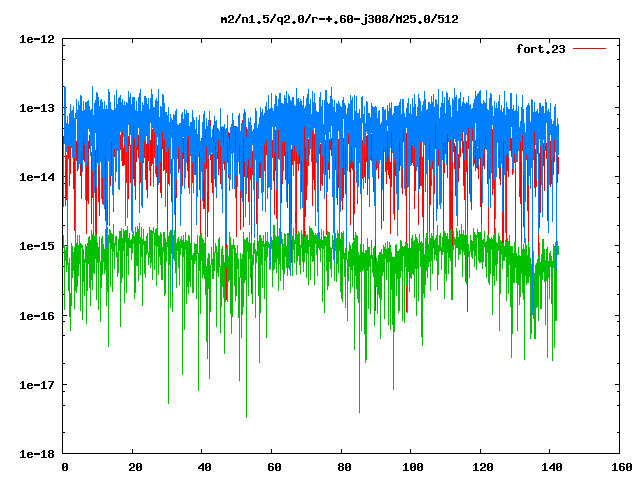The width and height of the screenshot is (640, 480).
Task: Select the 1e-12 y-axis label
Action: (x=37, y=39)
